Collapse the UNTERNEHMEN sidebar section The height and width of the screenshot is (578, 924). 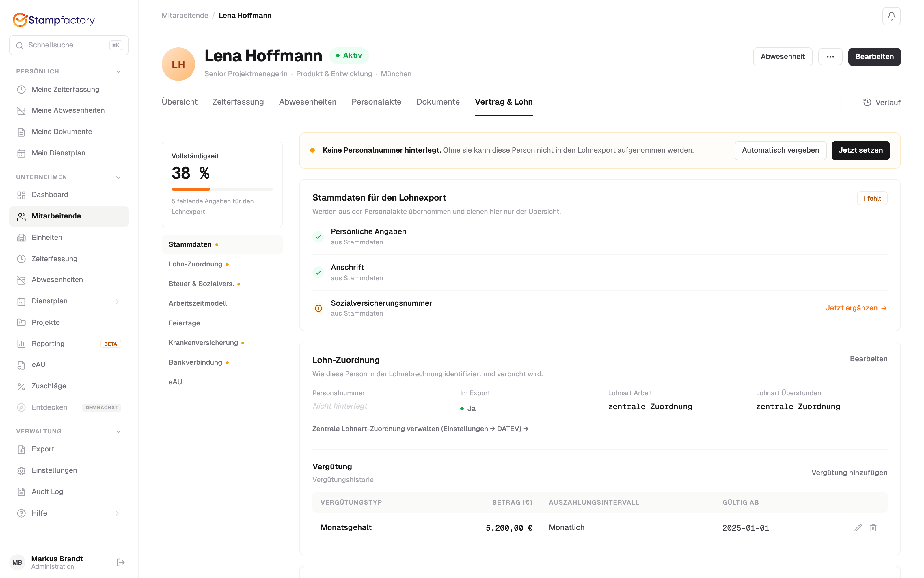coord(118,177)
